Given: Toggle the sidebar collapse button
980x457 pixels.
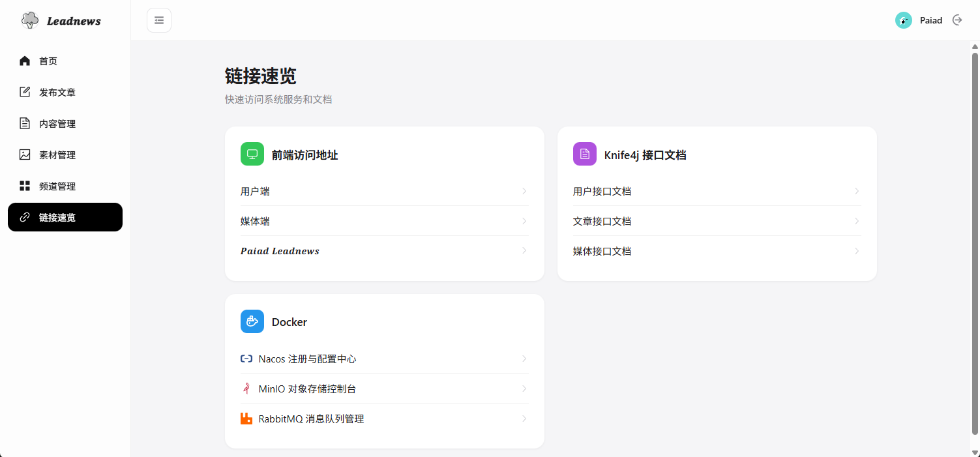Looking at the screenshot, I should click(159, 20).
